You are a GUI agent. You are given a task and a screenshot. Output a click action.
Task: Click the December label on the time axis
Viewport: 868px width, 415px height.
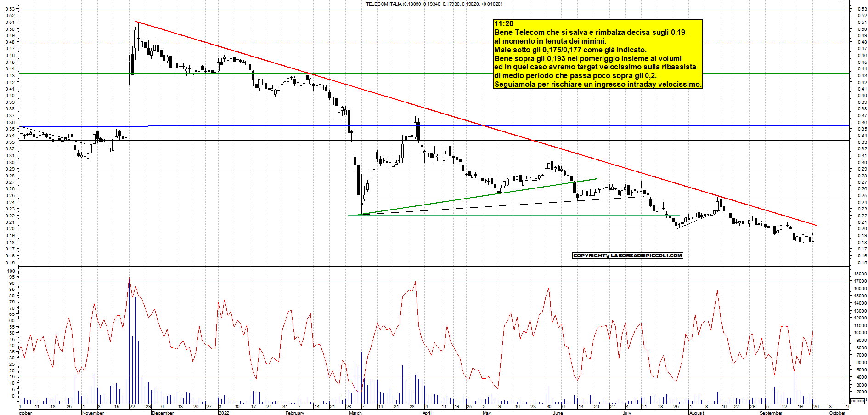pyautogui.click(x=163, y=413)
